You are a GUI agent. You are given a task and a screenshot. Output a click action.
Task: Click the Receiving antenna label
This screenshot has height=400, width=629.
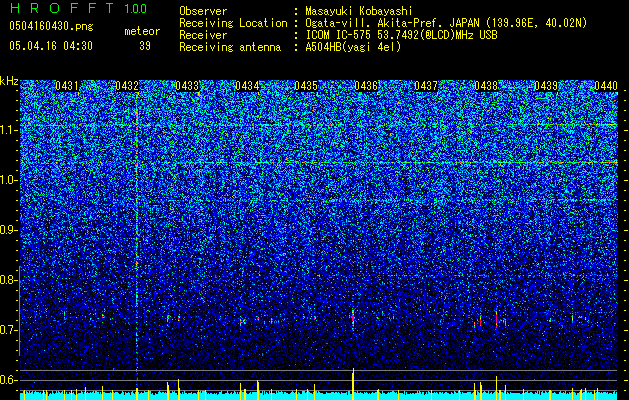(230, 47)
